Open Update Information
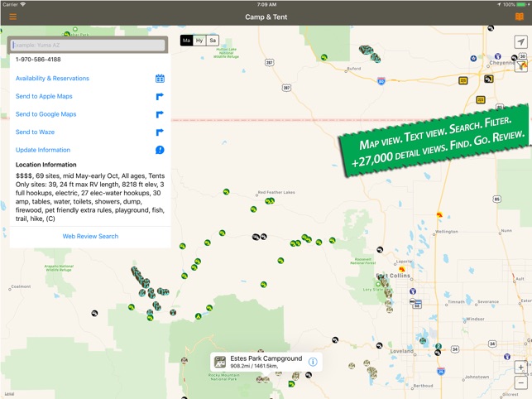This screenshot has width=532, height=399. (x=43, y=150)
